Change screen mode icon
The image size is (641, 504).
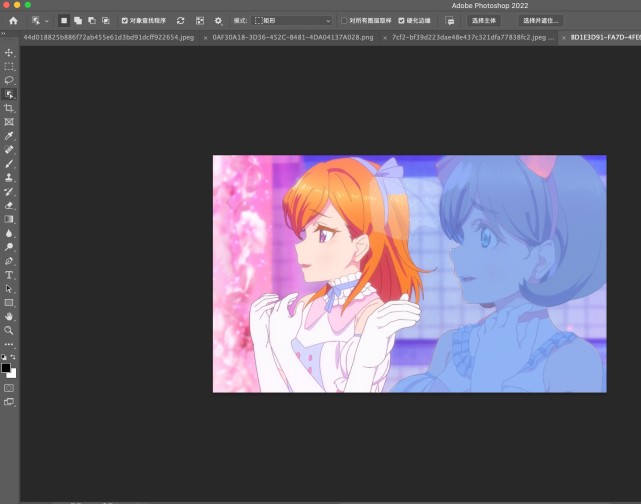(9, 402)
